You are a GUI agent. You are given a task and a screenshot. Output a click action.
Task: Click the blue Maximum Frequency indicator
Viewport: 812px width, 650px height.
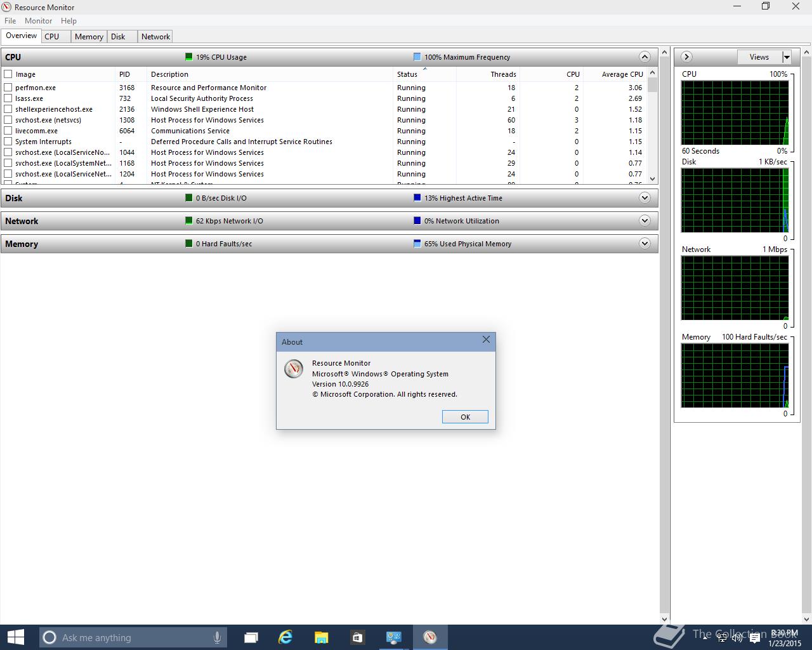pyautogui.click(x=417, y=56)
